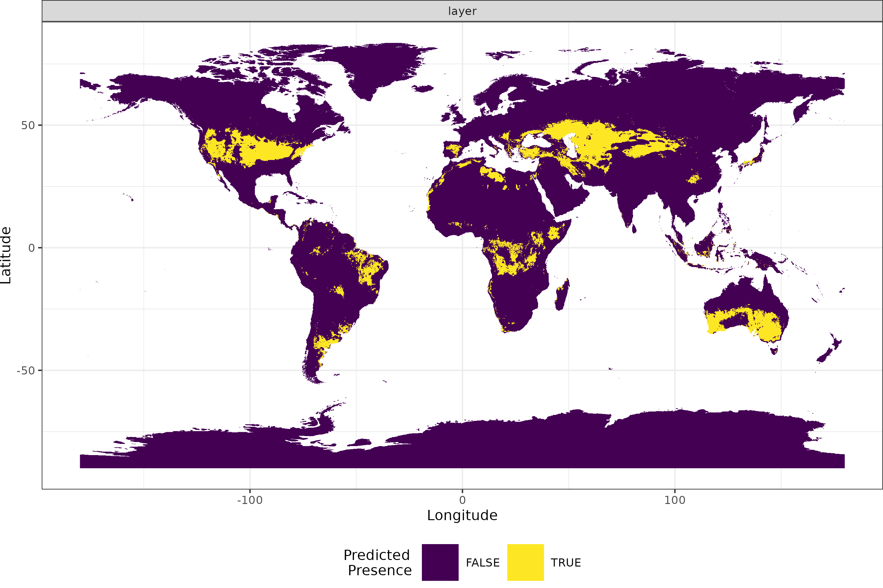Screen dimensions: 883x588
Task: Click the yellow TRUE legend swatch
Action: [525, 562]
